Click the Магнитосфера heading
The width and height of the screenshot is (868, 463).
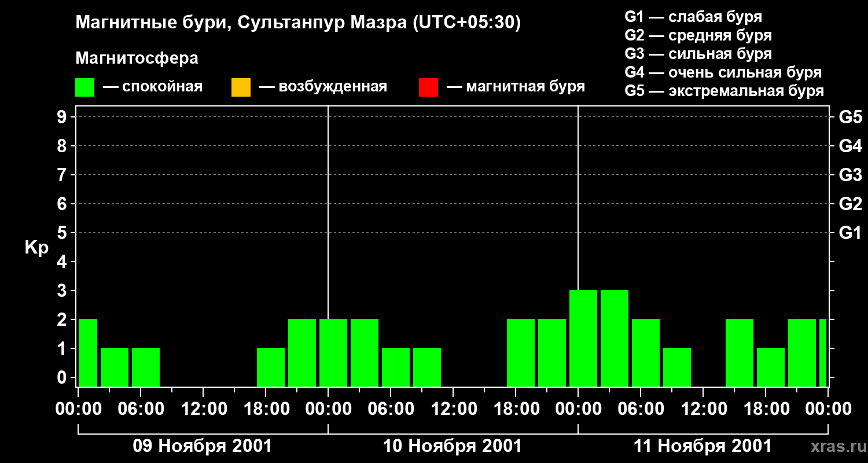tap(137, 58)
